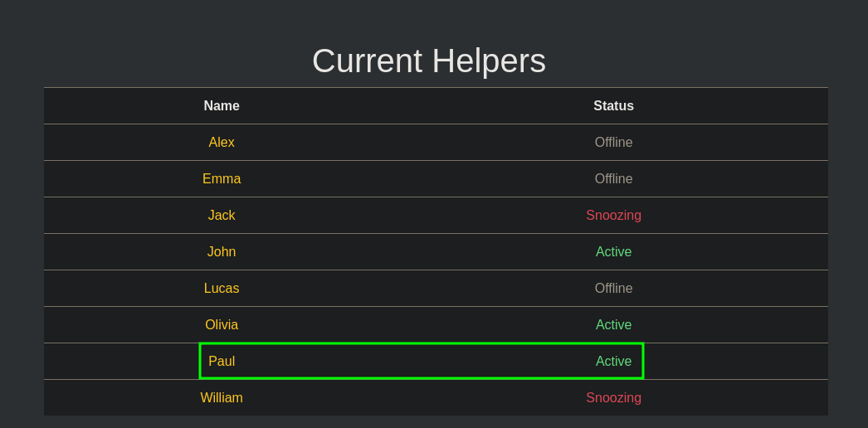Click Paul's Active status
Screen dimensions: 868x428
click(613, 361)
